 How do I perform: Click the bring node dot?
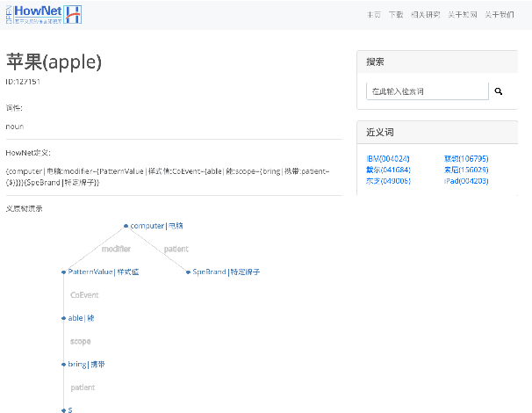coord(64,364)
